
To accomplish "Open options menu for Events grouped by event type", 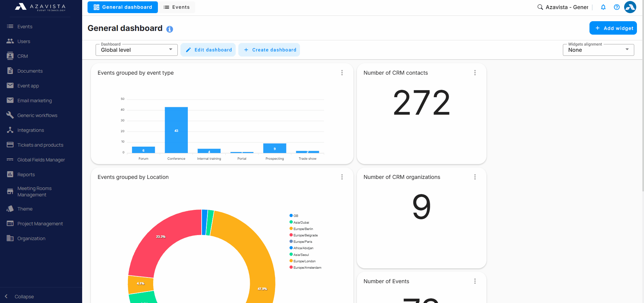I will [x=342, y=73].
